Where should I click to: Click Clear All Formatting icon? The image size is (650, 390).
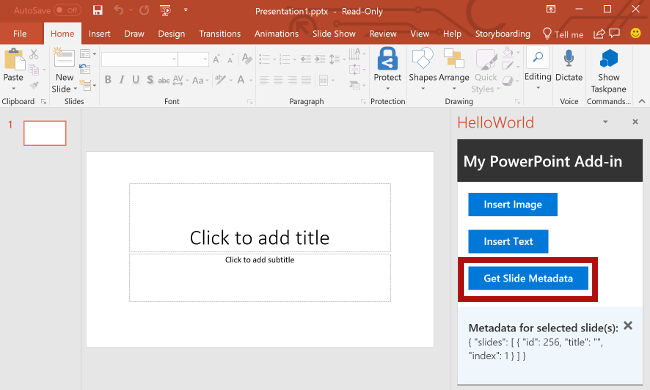tap(247, 59)
